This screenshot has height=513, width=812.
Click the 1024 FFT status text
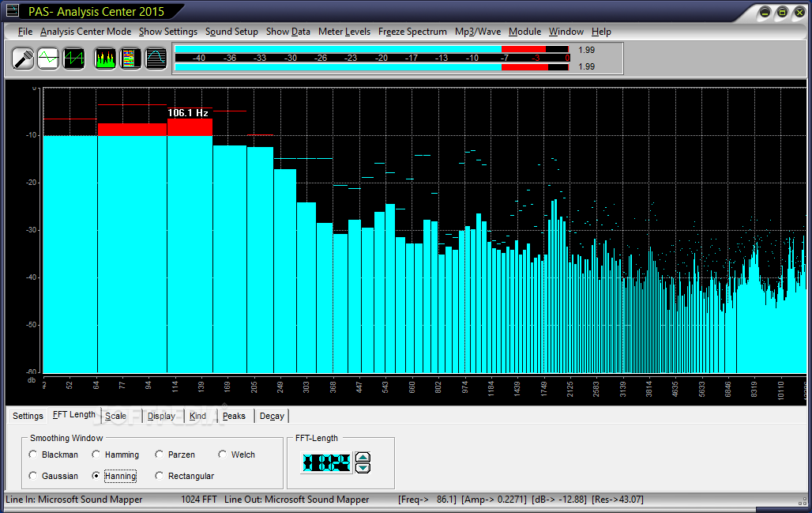199,500
